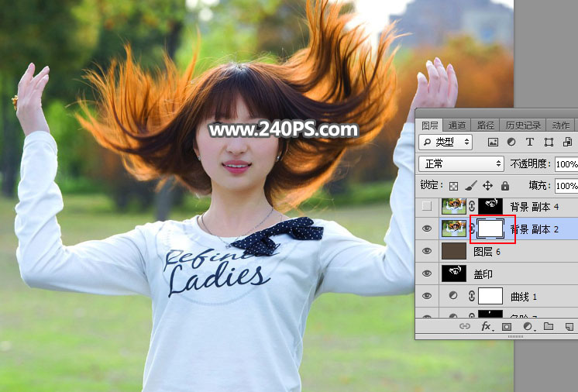Hide layer 背景 副本 2
The image size is (578, 392).
pyautogui.click(x=427, y=229)
